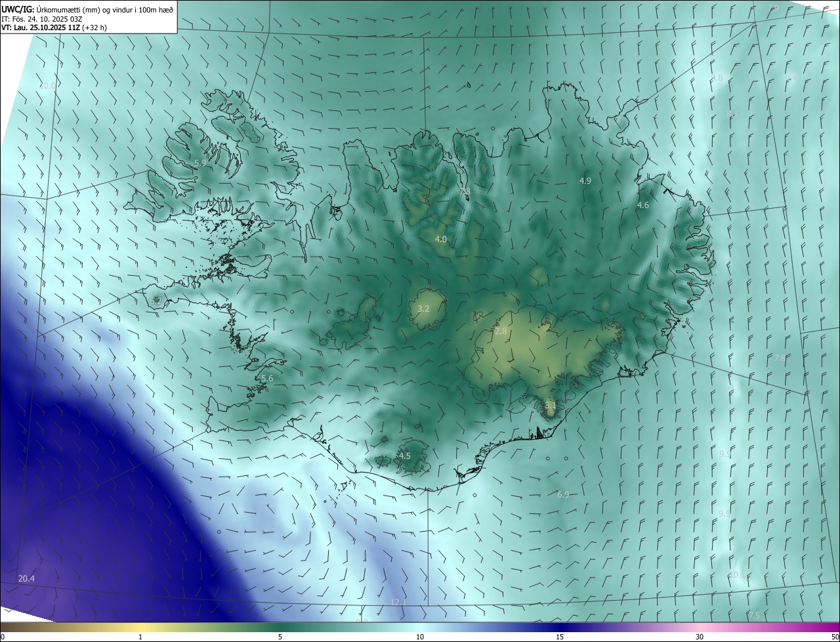Click the 4.0 value in north-central Iceland
The width and height of the screenshot is (840, 642).
click(441, 240)
